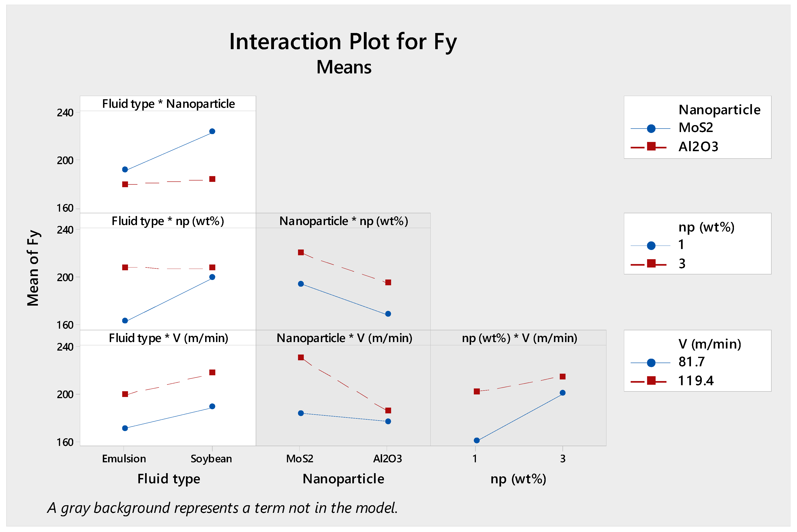Screen dimensions: 797x532
Task: Select the "np (wt%) * V (m/min)" panel header
Action: point(519,338)
